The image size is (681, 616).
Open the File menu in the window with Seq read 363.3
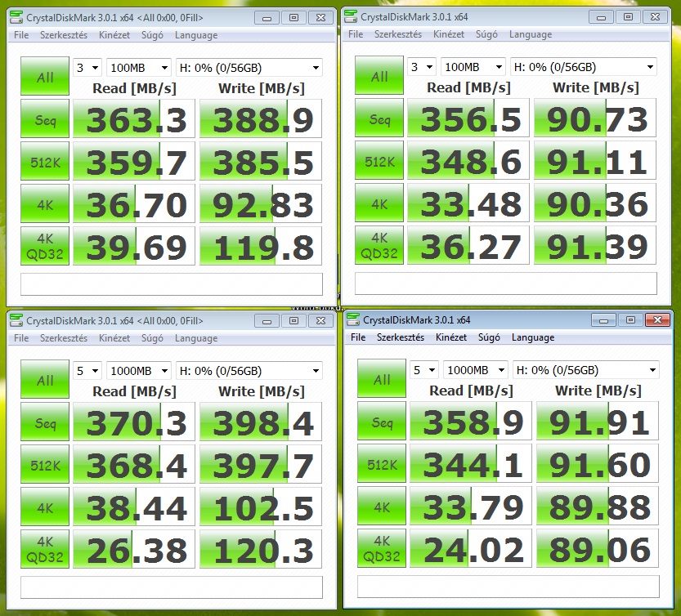(21, 35)
